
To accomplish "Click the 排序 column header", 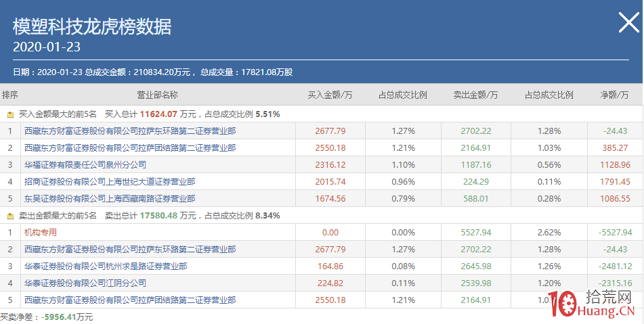I will pyautogui.click(x=10, y=95).
